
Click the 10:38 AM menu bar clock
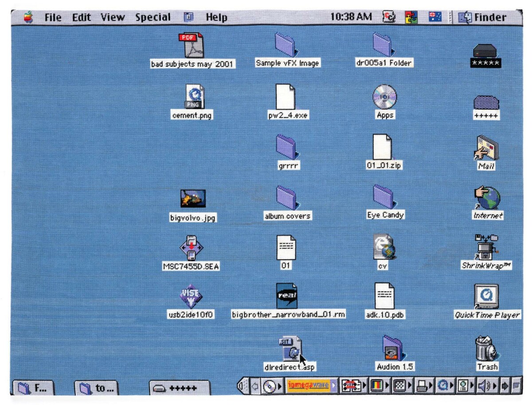click(x=351, y=17)
